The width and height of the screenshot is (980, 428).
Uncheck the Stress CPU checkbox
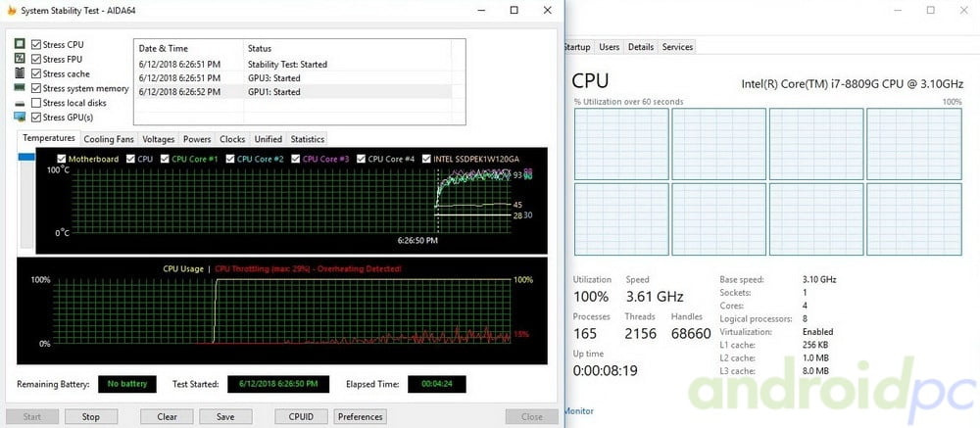pyautogui.click(x=36, y=44)
